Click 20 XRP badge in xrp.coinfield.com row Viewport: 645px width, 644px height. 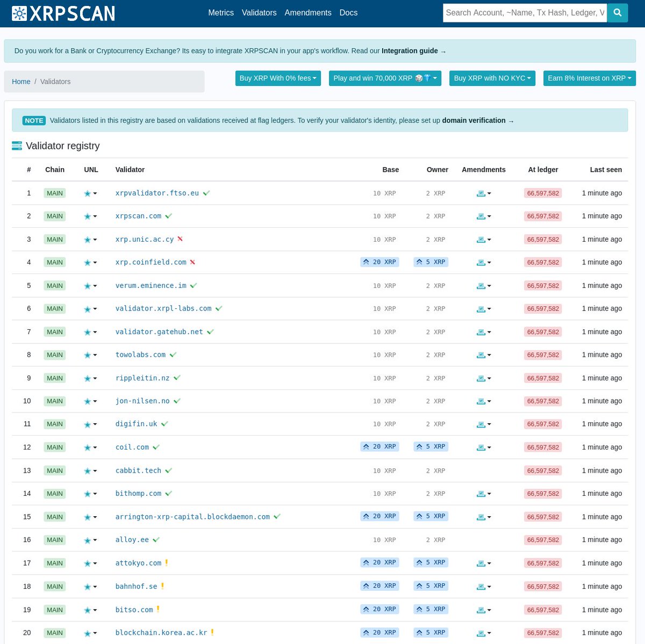379,262
